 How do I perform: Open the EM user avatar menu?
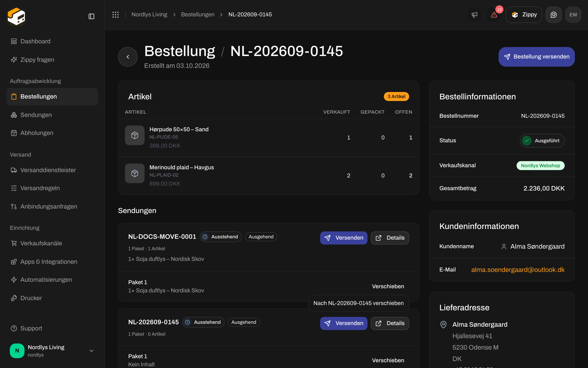pos(573,15)
